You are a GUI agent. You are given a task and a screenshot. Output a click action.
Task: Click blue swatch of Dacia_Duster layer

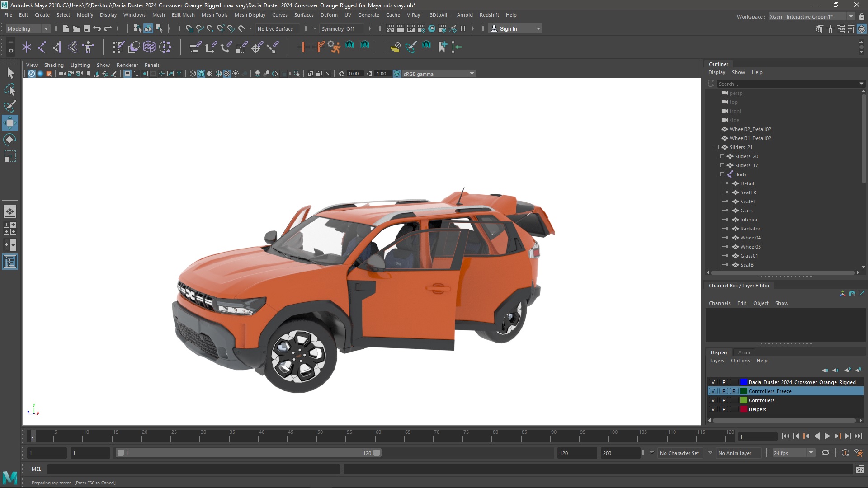click(743, 382)
